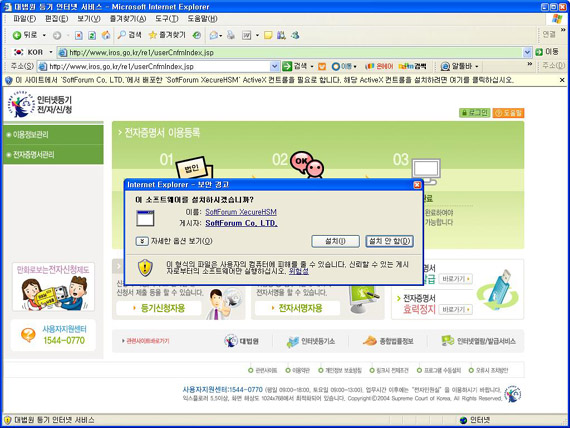Select 전자증명서관리 in the left sidebar

click(53, 155)
